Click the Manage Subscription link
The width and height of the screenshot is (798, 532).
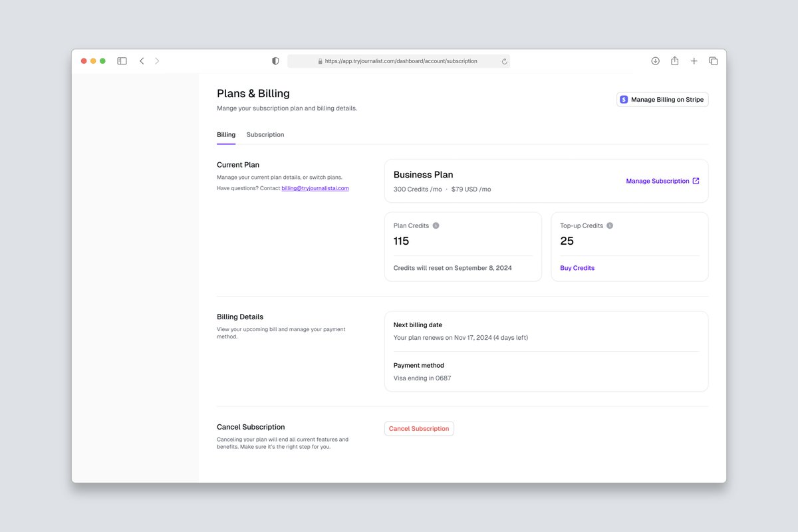(x=658, y=181)
